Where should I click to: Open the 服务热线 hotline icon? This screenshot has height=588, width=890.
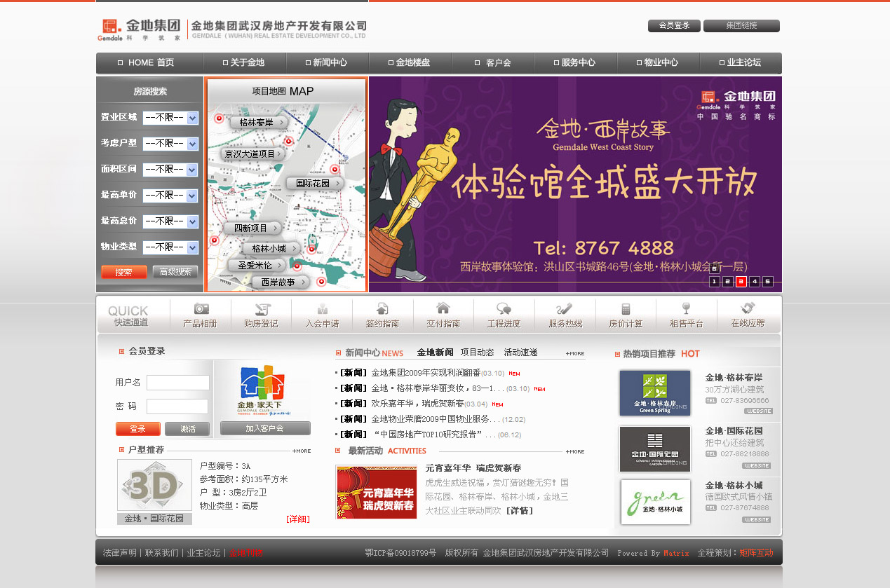[565, 315]
